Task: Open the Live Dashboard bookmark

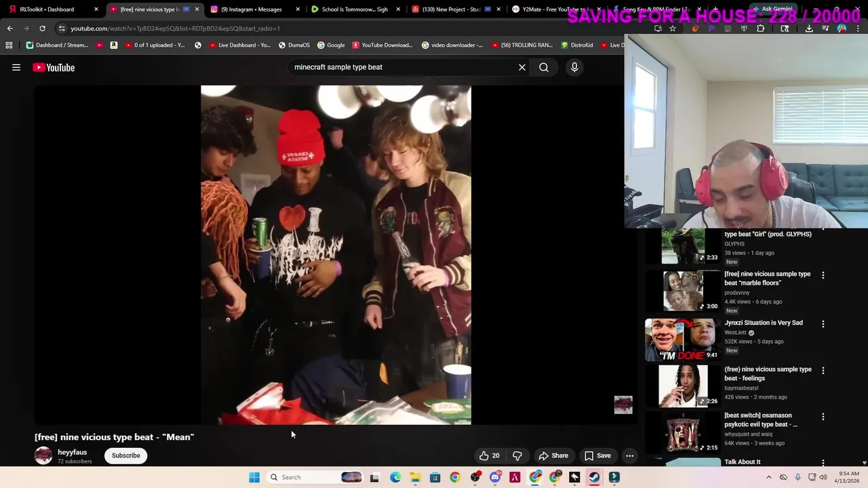Action: [240, 45]
